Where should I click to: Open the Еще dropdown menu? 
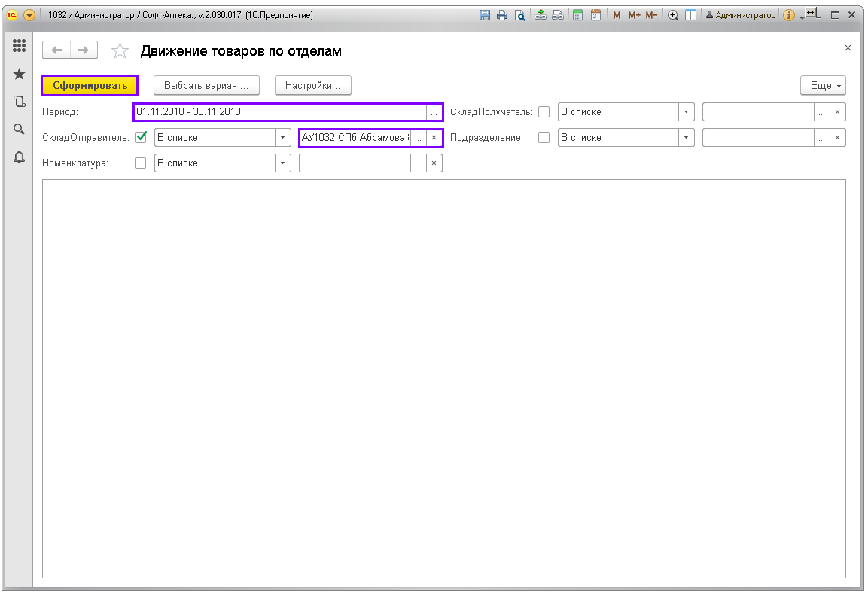point(823,86)
